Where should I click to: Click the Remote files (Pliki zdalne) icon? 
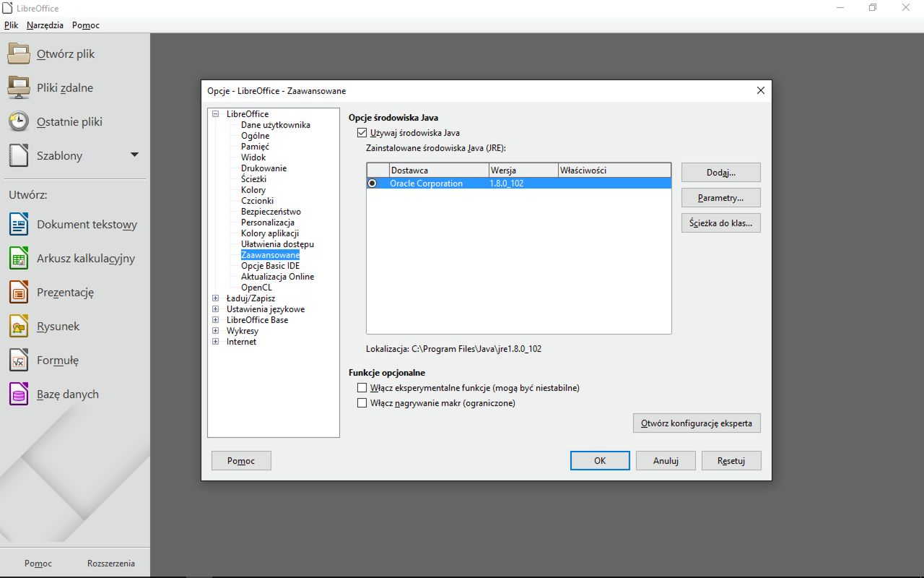click(x=19, y=87)
